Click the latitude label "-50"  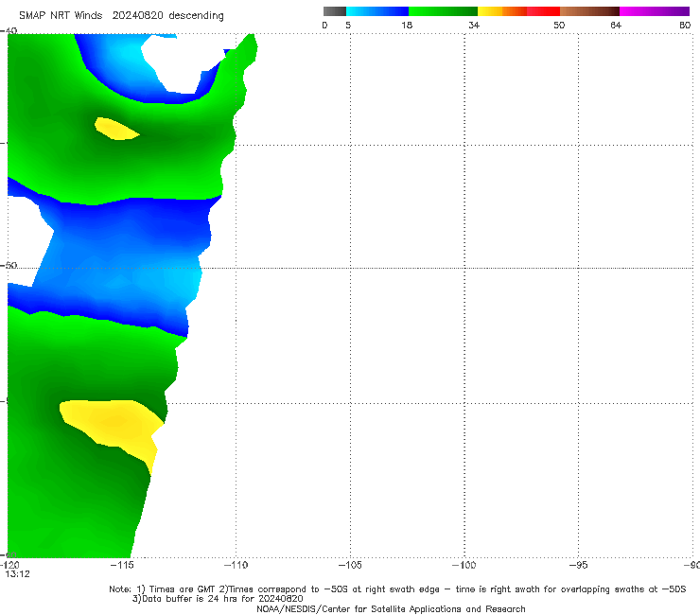[9, 266]
